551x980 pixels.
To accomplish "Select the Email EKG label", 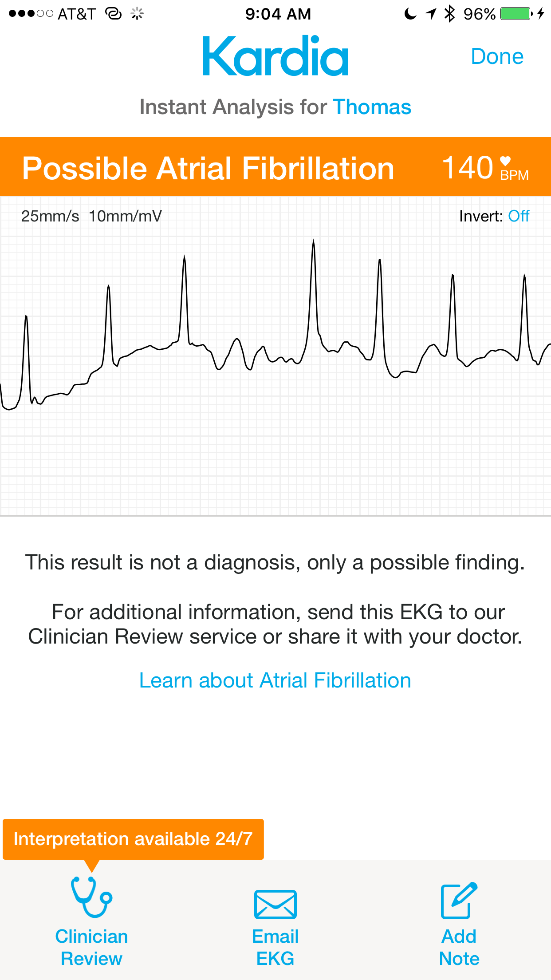I will point(275,947).
